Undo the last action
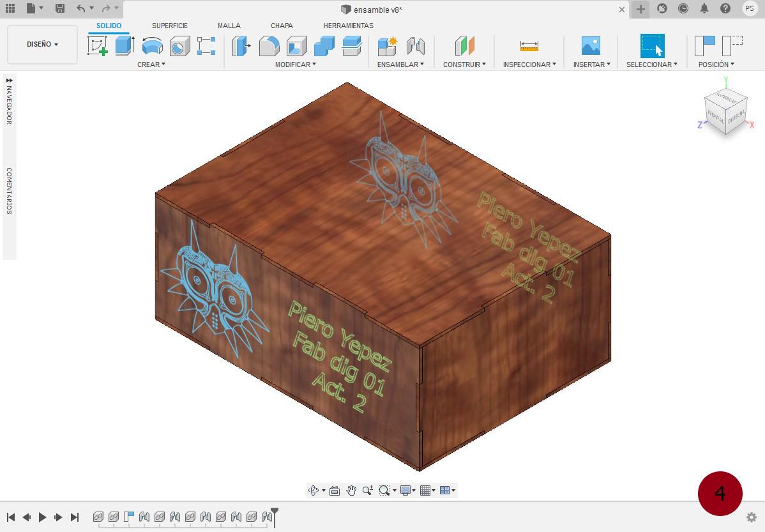 81,8
